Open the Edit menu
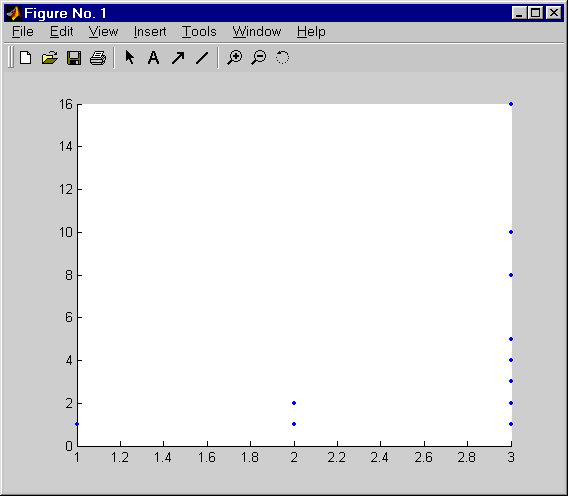Viewport: 568px width, 496px height. 62,32
